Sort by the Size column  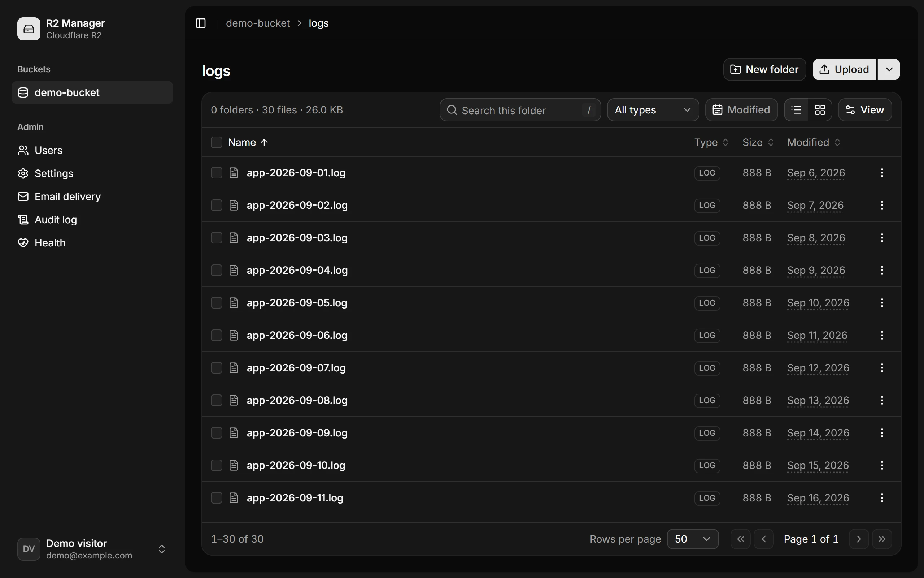pos(758,142)
